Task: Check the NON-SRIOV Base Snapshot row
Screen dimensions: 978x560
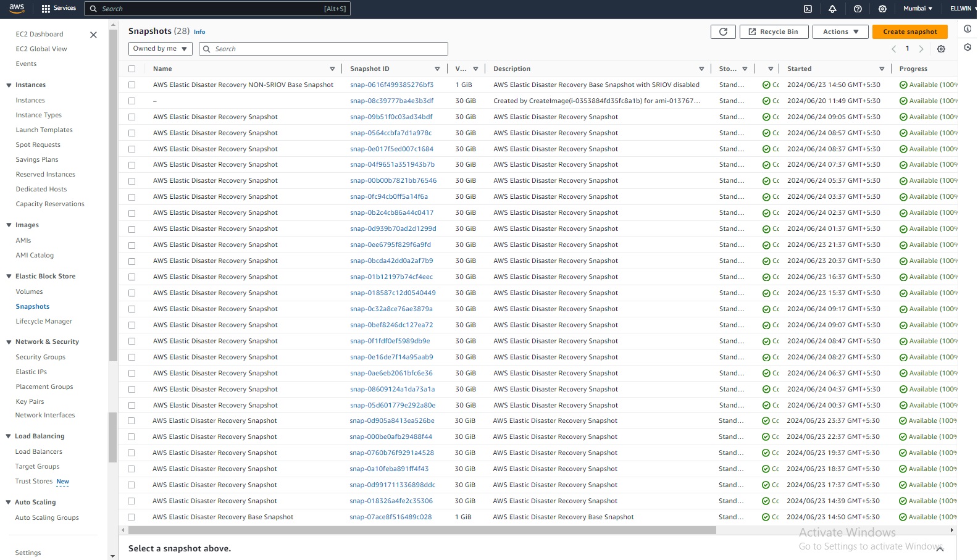Action: (132, 85)
